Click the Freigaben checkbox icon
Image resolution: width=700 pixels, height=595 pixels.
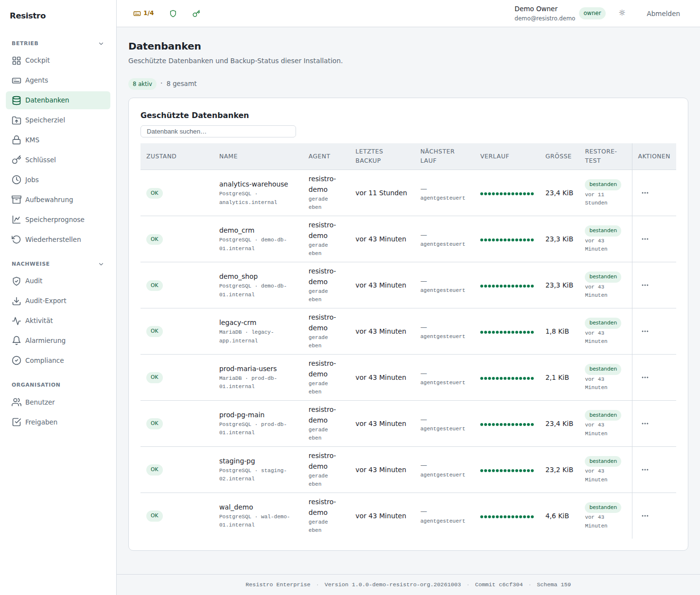pos(17,423)
